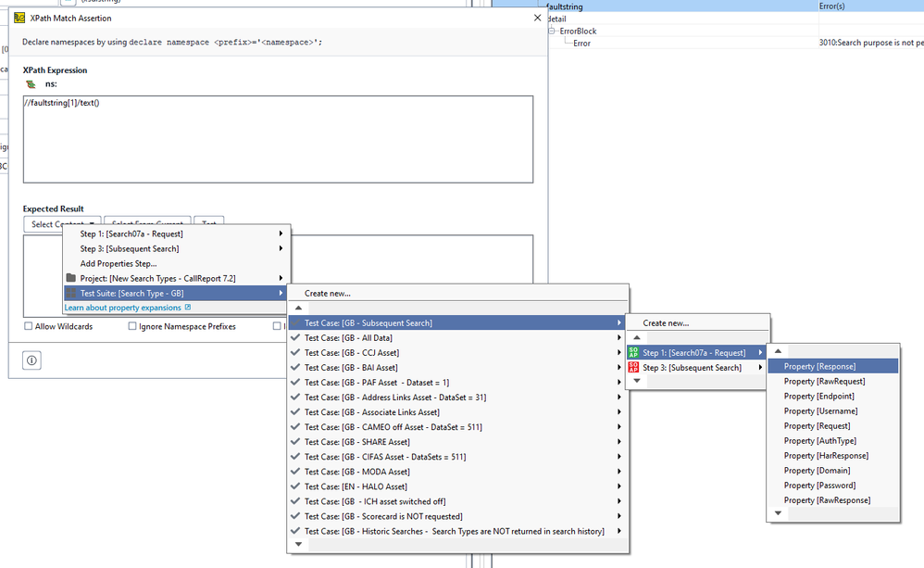Click checkmark icon beside GB - All Data

click(x=295, y=338)
